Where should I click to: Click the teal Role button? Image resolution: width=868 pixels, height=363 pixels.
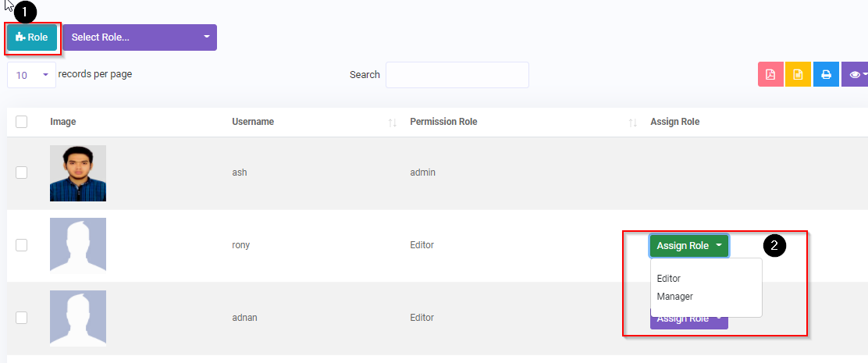(32, 37)
